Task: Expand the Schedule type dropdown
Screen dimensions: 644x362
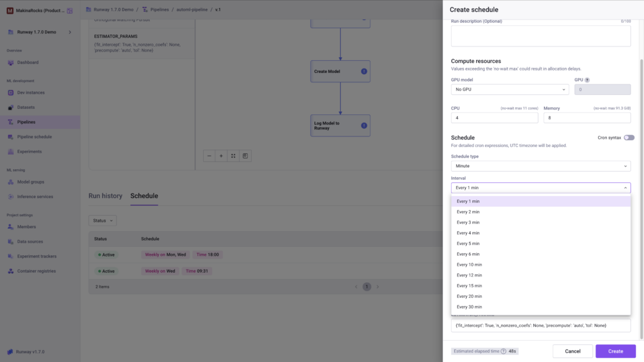Action: click(x=540, y=166)
